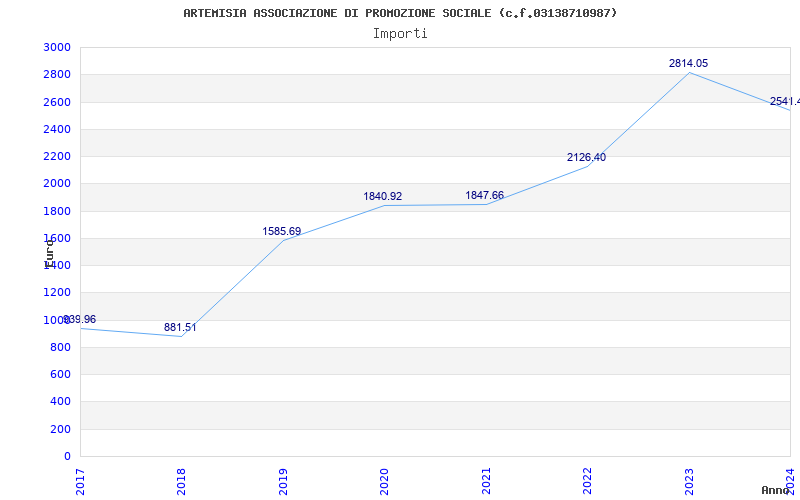Click the Importi subtitle
Screen dimensions: 800x500
pos(400,33)
